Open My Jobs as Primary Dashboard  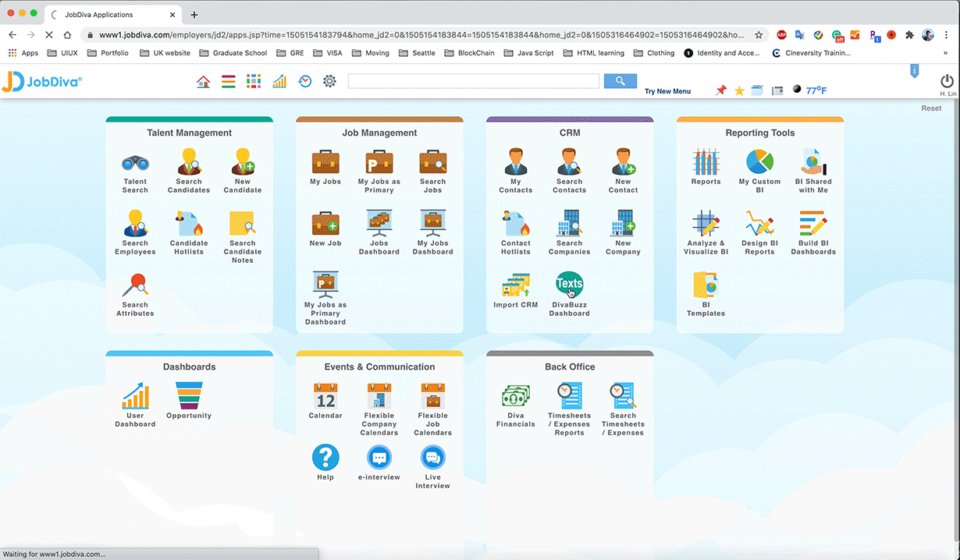coord(325,285)
